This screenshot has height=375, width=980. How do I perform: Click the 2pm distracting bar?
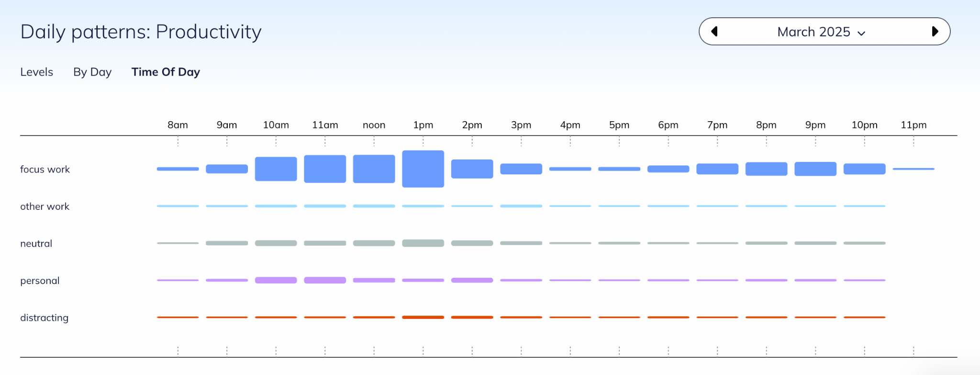472,317
